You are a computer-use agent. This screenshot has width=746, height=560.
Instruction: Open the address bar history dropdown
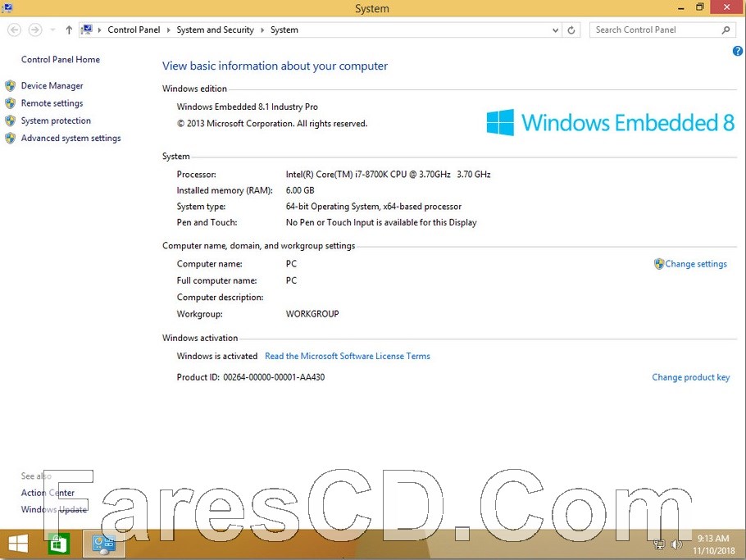coord(555,30)
